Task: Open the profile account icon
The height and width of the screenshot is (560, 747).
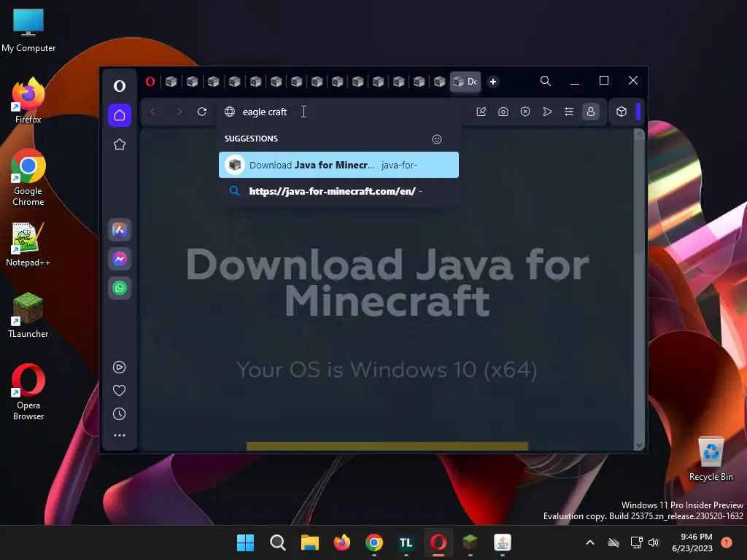Action: (591, 112)
